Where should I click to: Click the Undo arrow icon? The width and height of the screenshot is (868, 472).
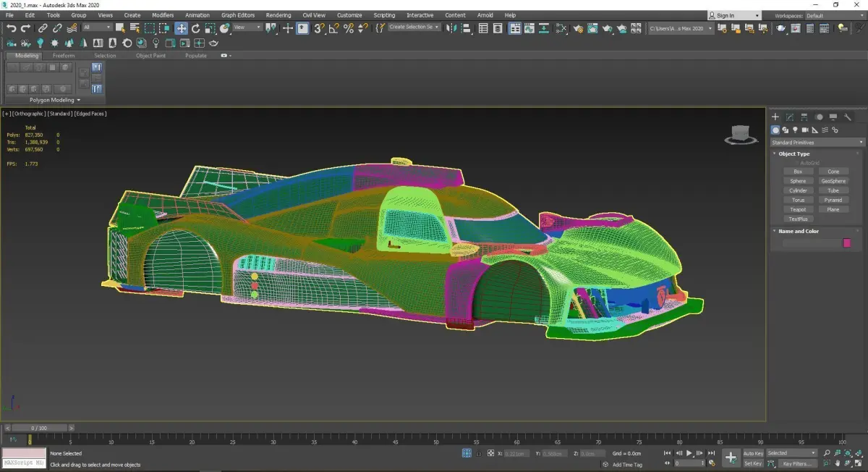pos(11,28)
